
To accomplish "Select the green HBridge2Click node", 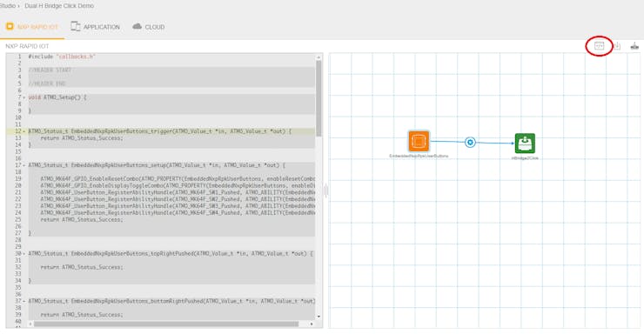I will coord(525,144).
